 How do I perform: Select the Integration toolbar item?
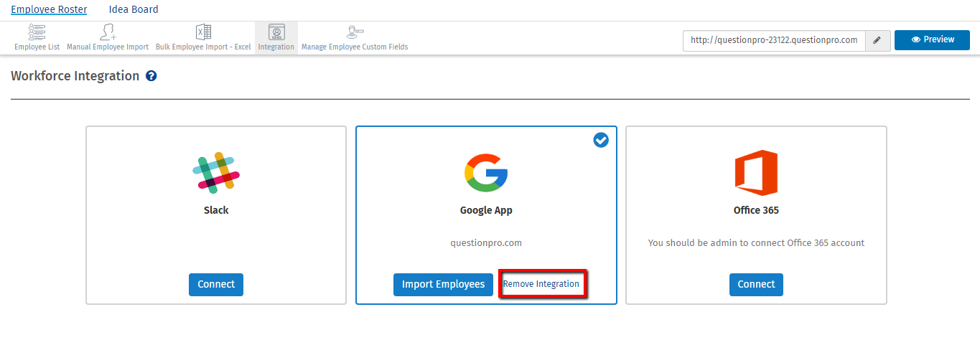276,38
